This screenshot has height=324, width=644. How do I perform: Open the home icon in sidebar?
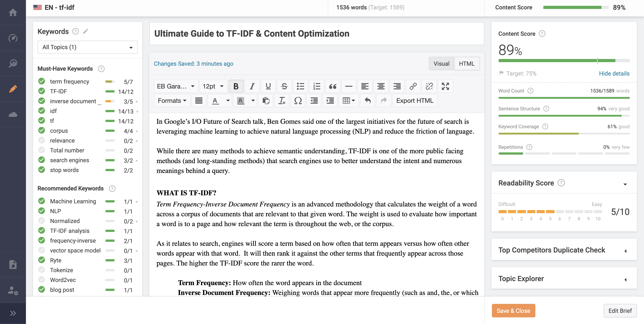[x=13, y=13]
